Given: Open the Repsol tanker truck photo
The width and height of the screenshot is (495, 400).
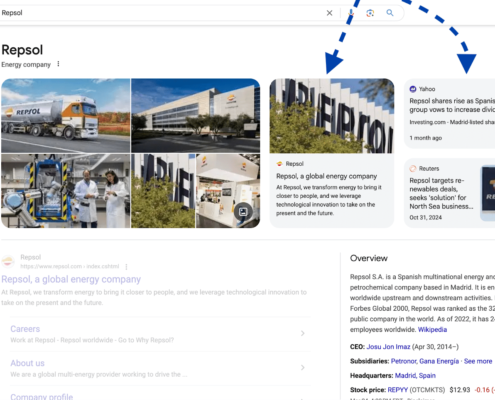Looking at the screenshot, I should click(66, 116).
